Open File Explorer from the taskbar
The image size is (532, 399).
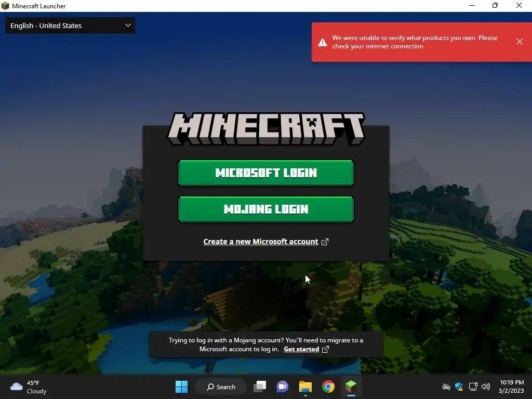[305, 387]
